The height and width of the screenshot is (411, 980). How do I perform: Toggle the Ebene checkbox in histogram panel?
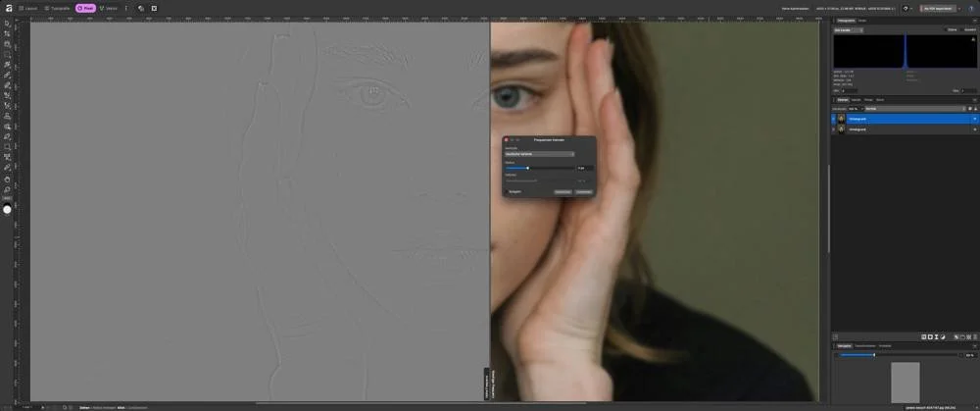point(946,30)
